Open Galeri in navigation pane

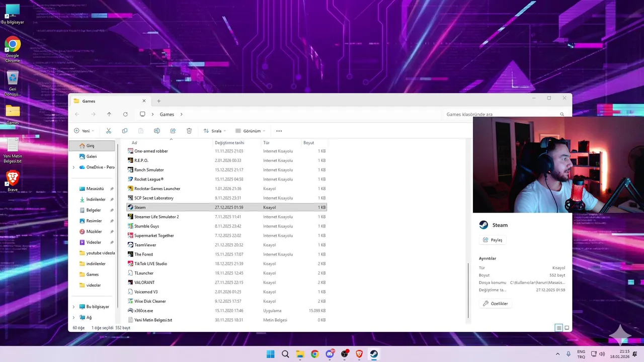pyautogui.click(x=92, y=156)
